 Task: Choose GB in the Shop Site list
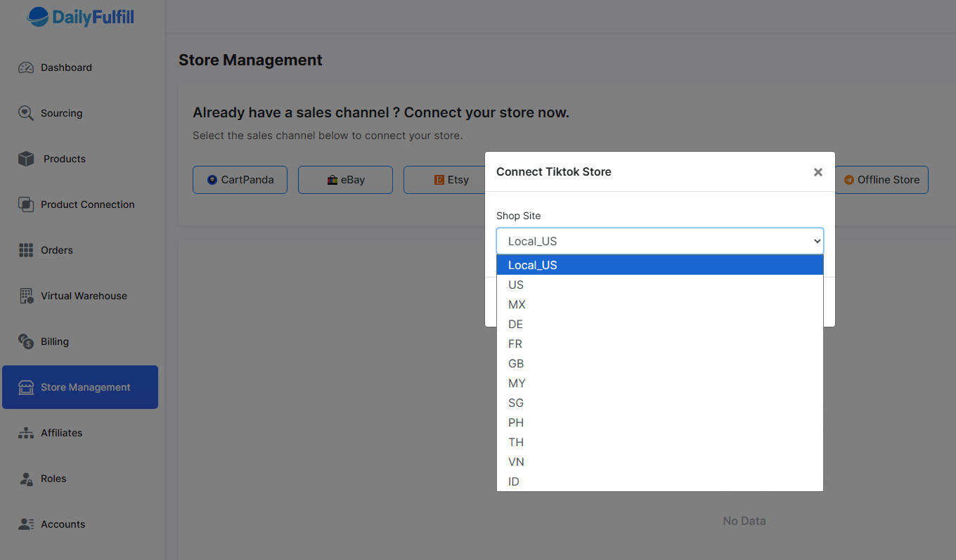tap(516, 363)
